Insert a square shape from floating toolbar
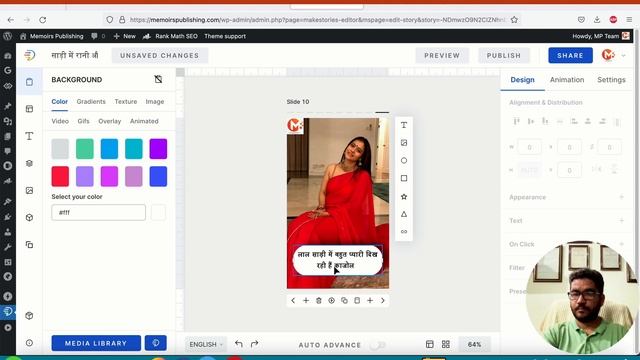Image resolution: width=640 pixels, height=360 pixels. (x=404, y=178)
